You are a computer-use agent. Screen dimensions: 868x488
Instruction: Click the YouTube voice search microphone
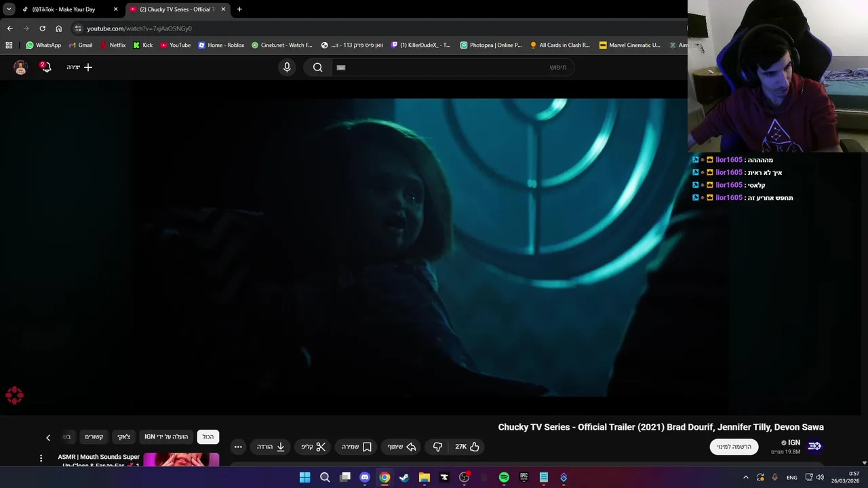[287, 67]
